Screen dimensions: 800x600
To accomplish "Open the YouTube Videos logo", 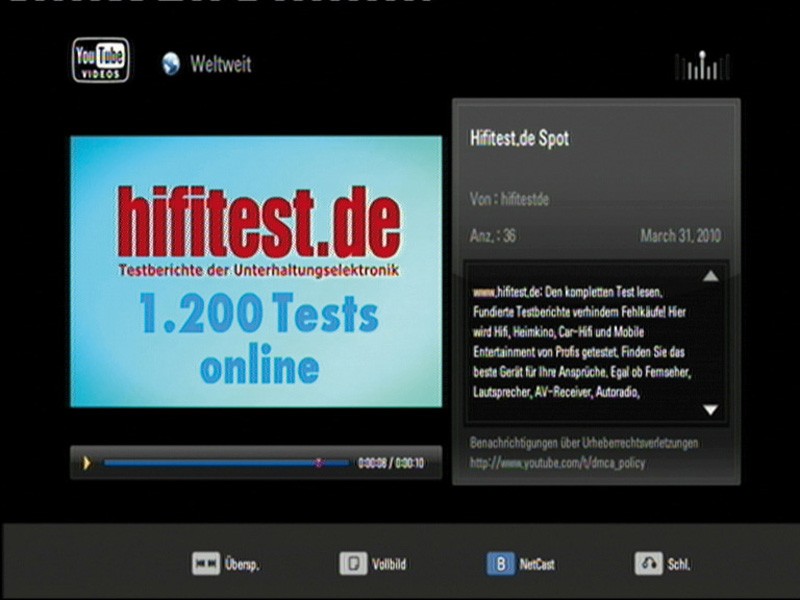I will click(x=101, y=60).
